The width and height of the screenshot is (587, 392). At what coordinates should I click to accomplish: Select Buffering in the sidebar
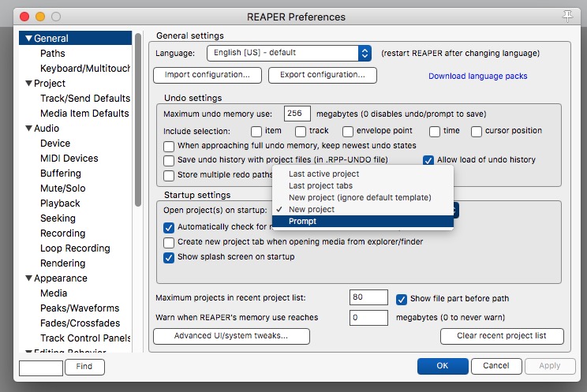click(60, 174)
